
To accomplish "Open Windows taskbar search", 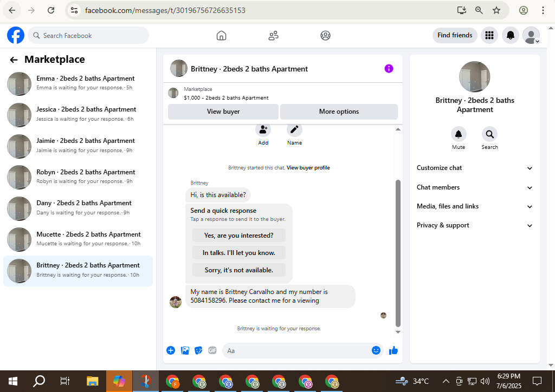I will pos(39,381).
